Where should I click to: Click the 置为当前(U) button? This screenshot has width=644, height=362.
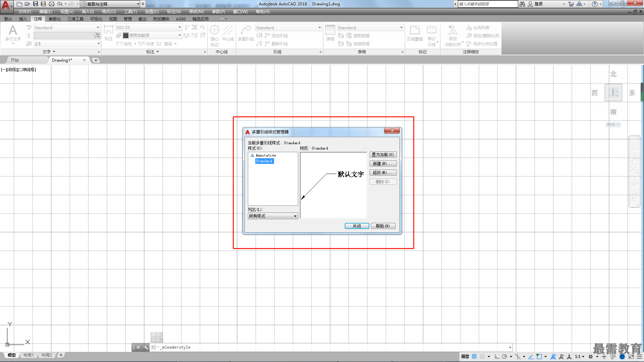tap(383, 155)
